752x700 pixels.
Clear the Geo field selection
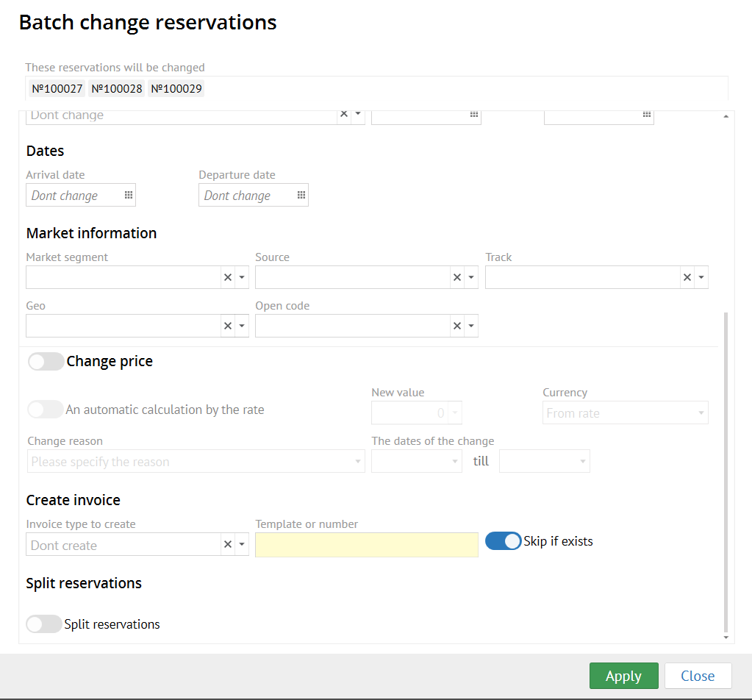[228, 326]
